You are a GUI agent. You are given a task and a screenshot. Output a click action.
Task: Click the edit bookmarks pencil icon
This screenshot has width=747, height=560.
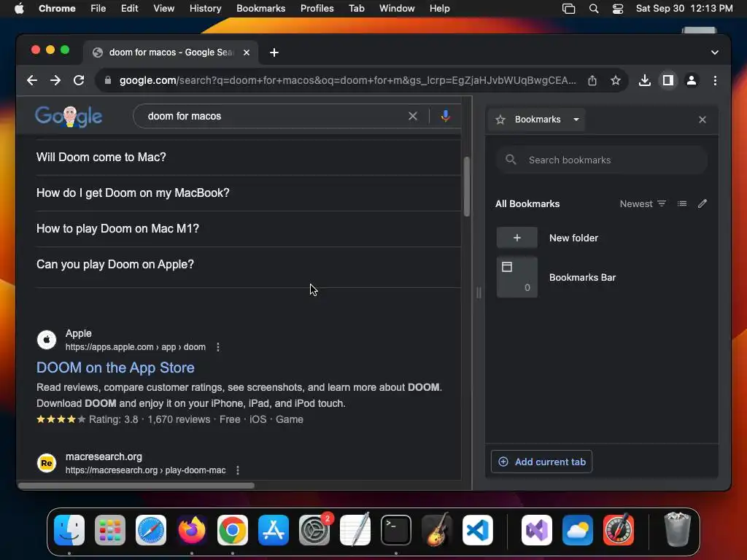tap(703, 204)
